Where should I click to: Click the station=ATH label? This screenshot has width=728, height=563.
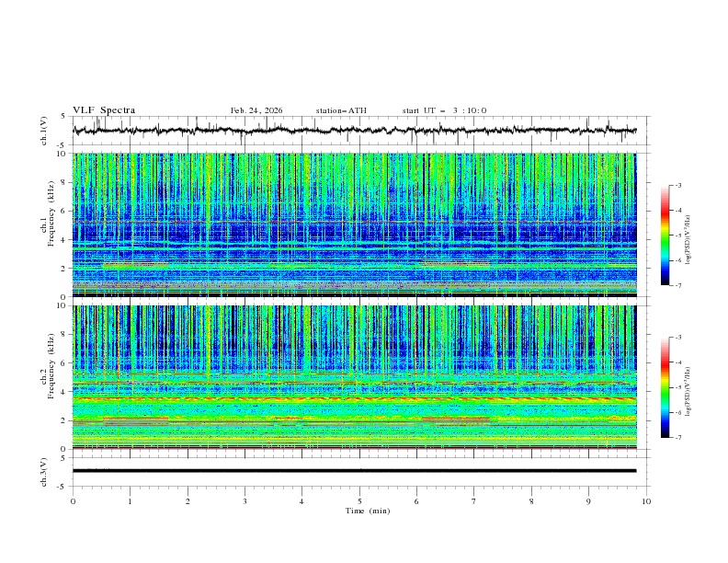click(x=341, y=110)
